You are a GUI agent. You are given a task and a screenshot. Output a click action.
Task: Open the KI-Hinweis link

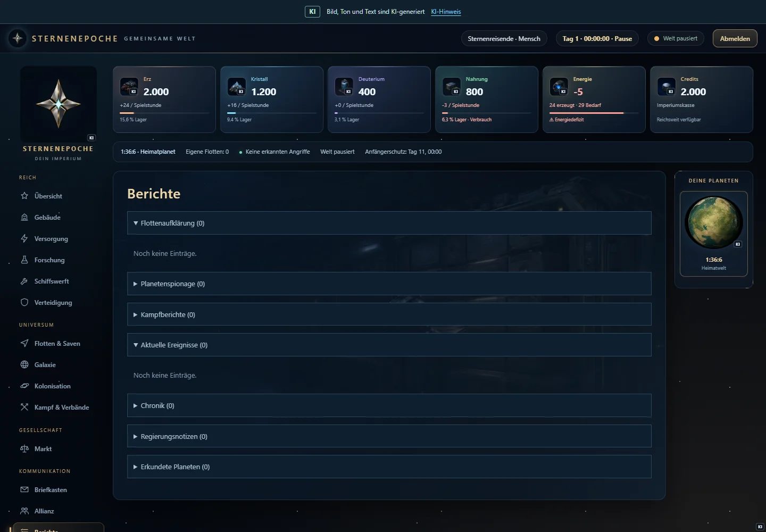(446, 12)
